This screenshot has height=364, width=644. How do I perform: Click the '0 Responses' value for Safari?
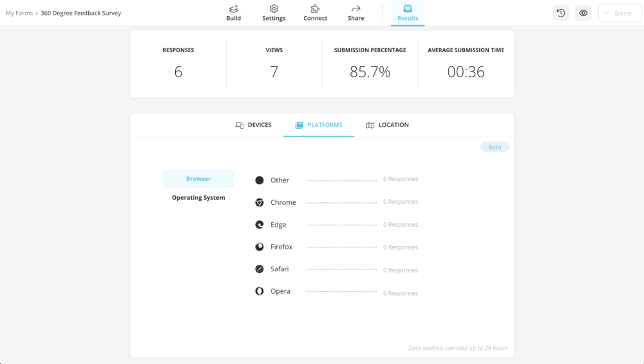(x=401, y=271)
